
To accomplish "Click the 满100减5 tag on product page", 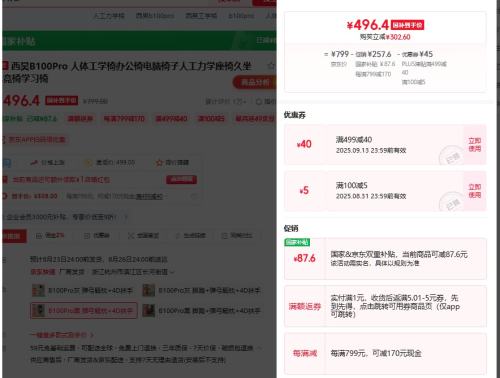I will 211,118.
